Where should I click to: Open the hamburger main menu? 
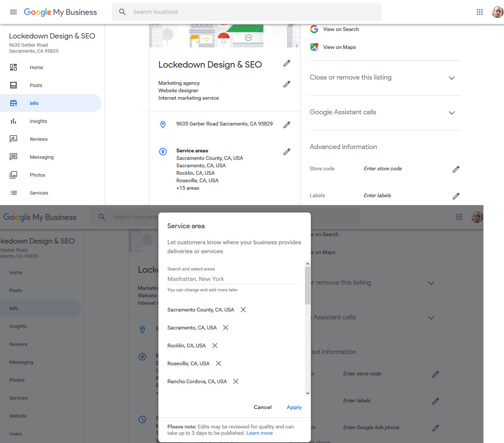(x=13, y=12)
